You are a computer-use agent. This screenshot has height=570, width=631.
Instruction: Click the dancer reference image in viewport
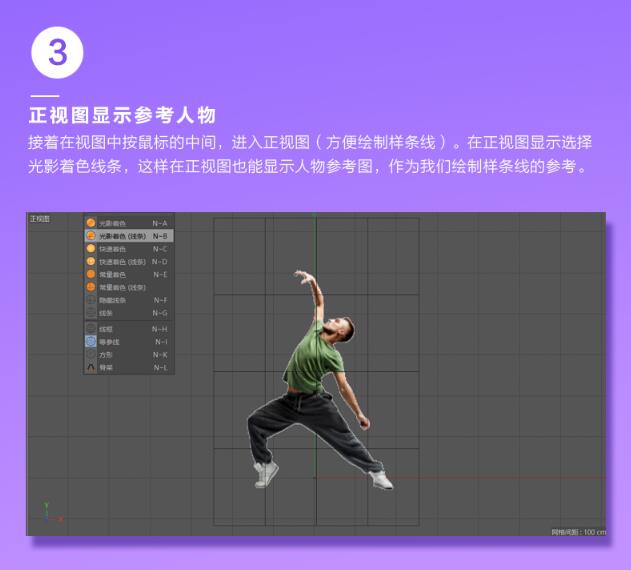[x=318, y=378]
